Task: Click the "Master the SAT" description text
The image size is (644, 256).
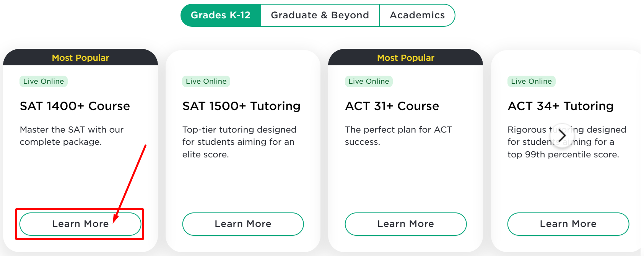Action: [72, 136]
